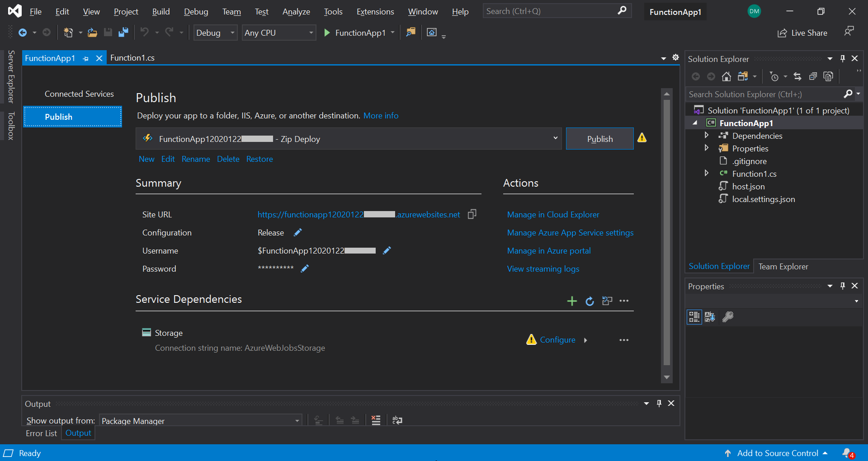Click the Alphabetical sort icon in Properties
868x461 pixels.
click(x=710, y=317)
